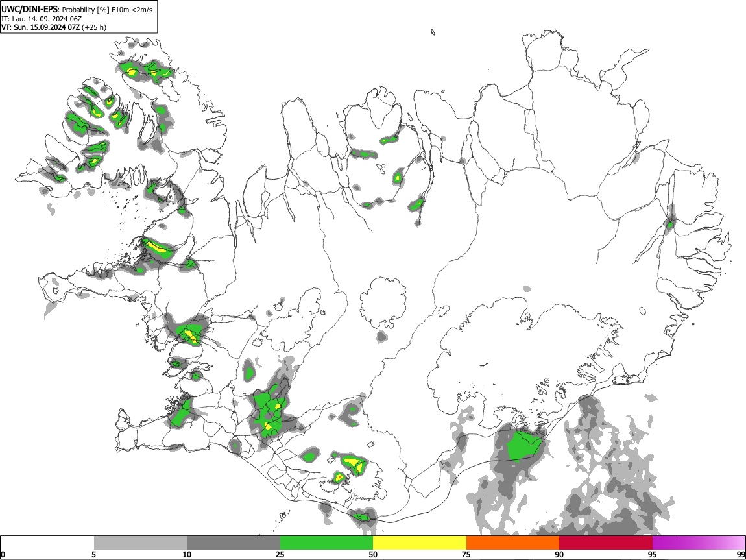Click the legend tick label '10'
Screen dimensions: 746x560
(x=187, y=555)
